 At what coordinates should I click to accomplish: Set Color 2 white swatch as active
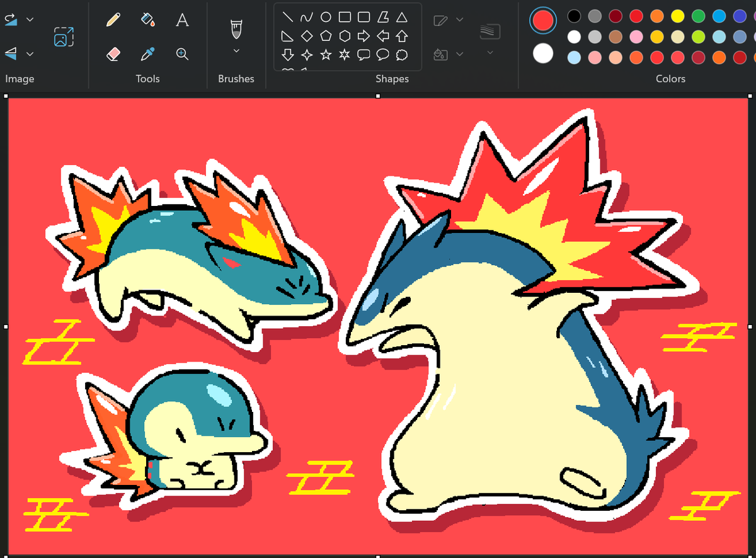tap(542, 54)
